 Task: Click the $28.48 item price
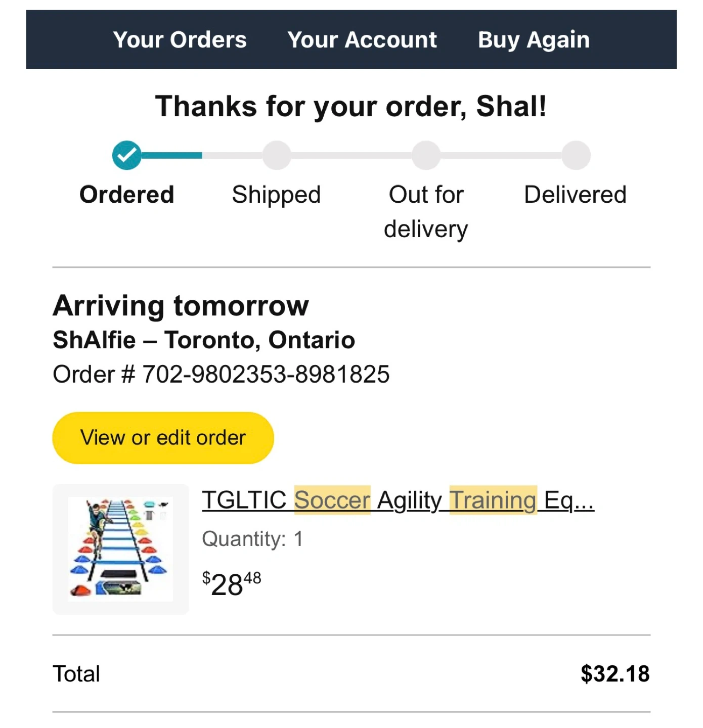coord(232,584)
